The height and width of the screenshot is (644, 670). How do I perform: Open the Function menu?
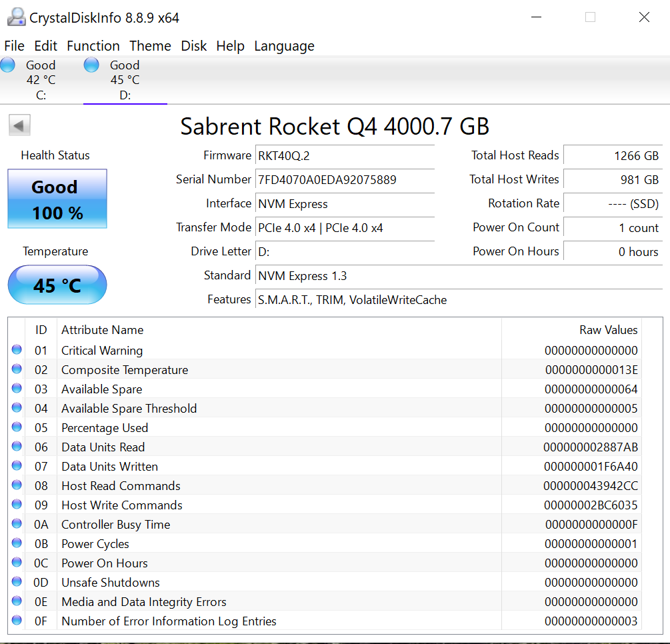(93, 46)
